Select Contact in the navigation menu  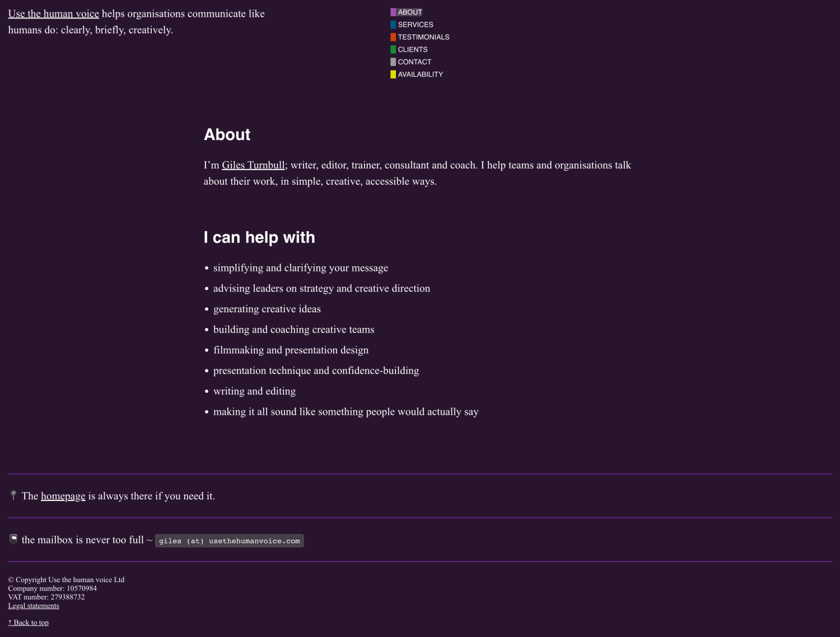click(414, 62)
